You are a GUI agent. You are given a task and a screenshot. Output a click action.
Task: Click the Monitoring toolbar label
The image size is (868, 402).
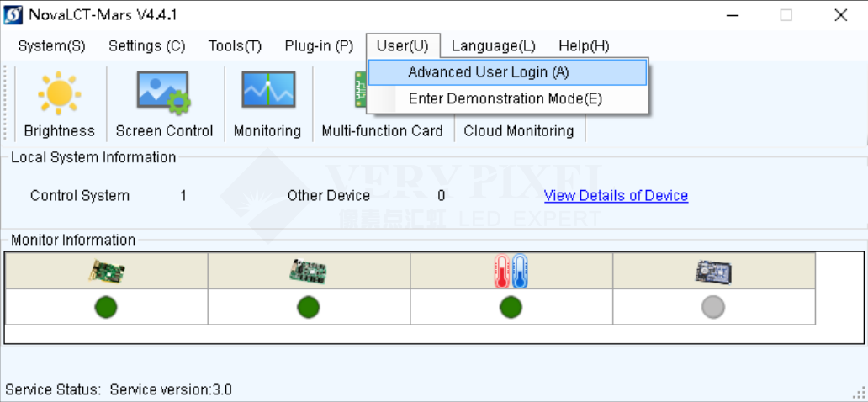pos(267,131)
